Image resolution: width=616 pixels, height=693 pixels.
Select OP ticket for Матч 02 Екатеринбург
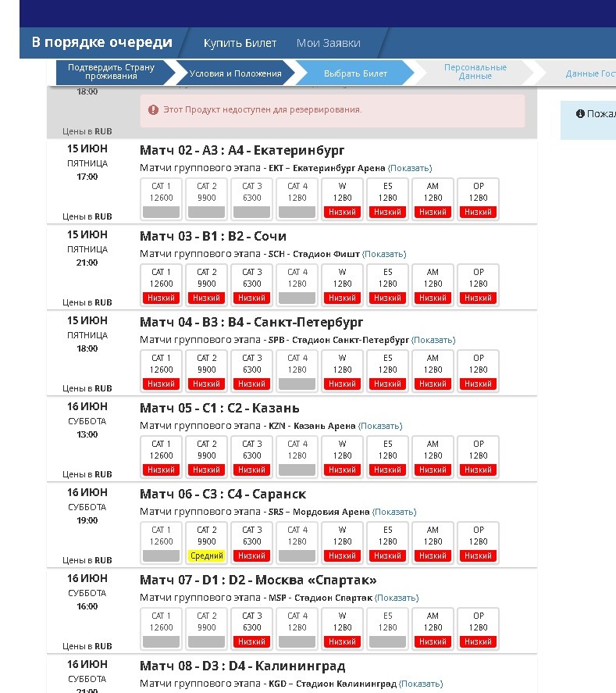pos(479,199)
